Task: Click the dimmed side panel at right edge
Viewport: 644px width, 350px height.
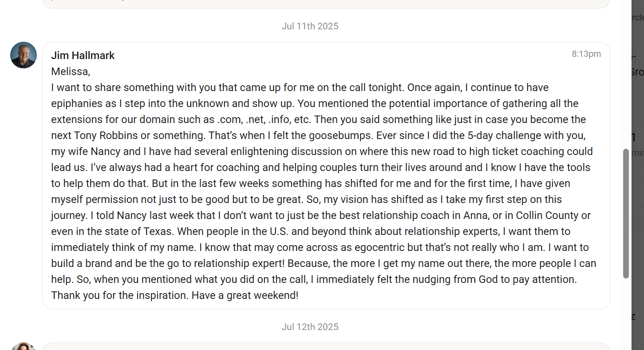Action: (x=638, y=178)
